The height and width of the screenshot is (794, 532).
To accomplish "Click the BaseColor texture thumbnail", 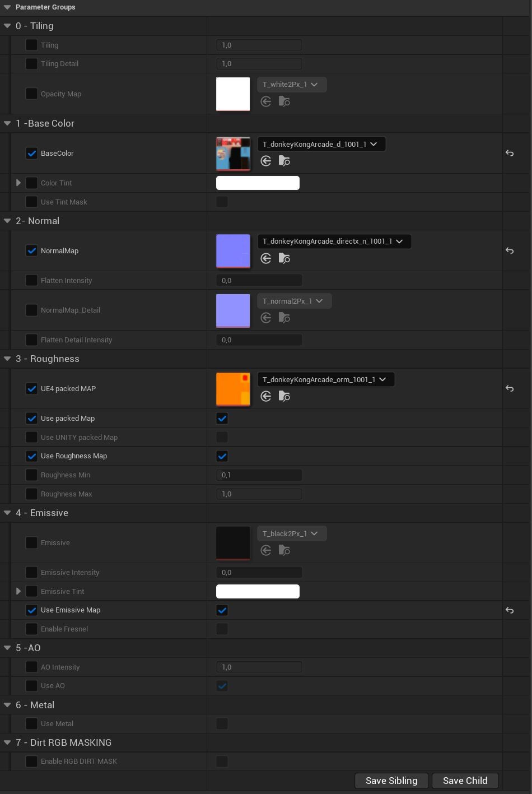I will [233, 154].
